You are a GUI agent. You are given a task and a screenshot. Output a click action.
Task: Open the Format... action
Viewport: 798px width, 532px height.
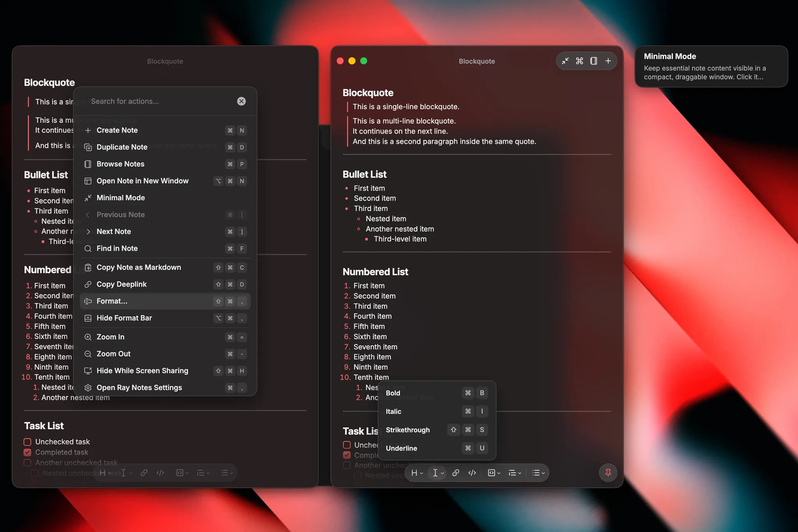tap(165, 301)
